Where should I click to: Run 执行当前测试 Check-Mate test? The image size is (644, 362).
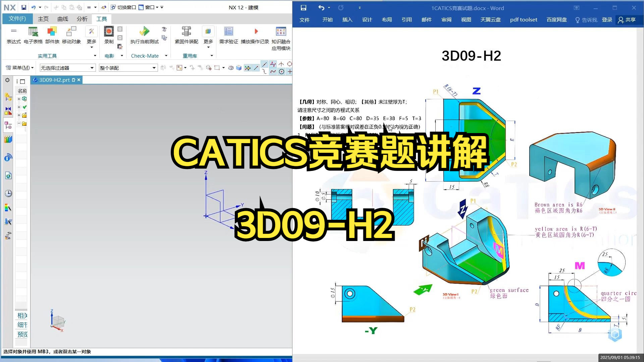point(145,35)
